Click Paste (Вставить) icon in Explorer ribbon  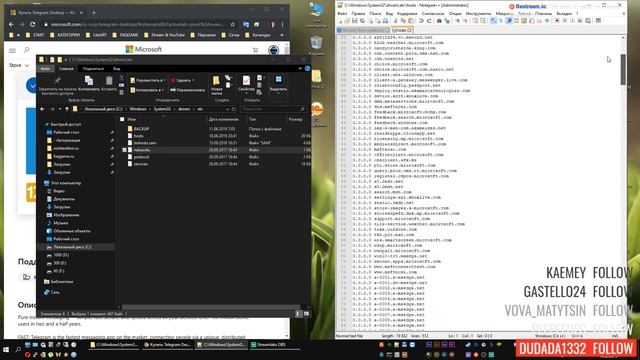pyautogui.click(x=109, y=80)
